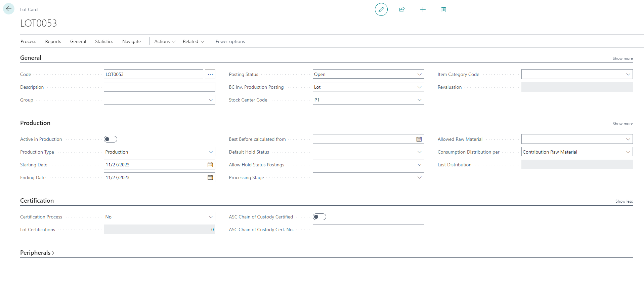Click the Description input field
The width and height of the screenshot is (644, 285).
(159, 87)
